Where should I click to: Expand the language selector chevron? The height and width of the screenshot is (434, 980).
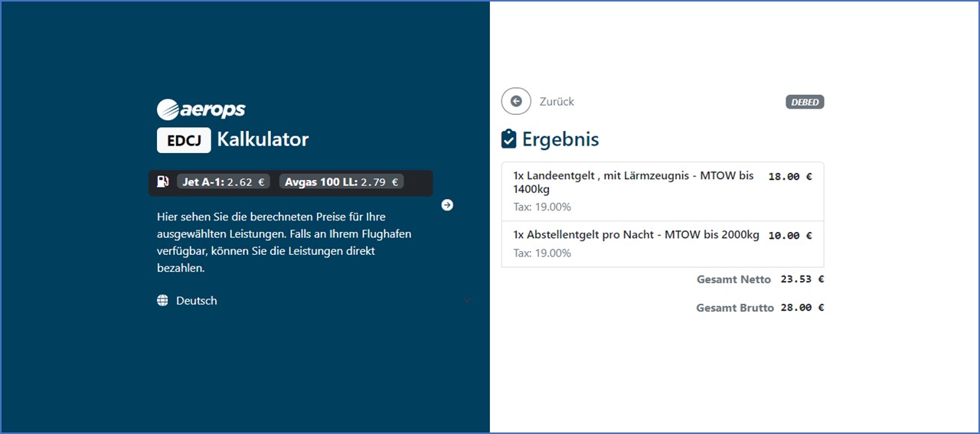pyautogui.click(x=467, y=301)
